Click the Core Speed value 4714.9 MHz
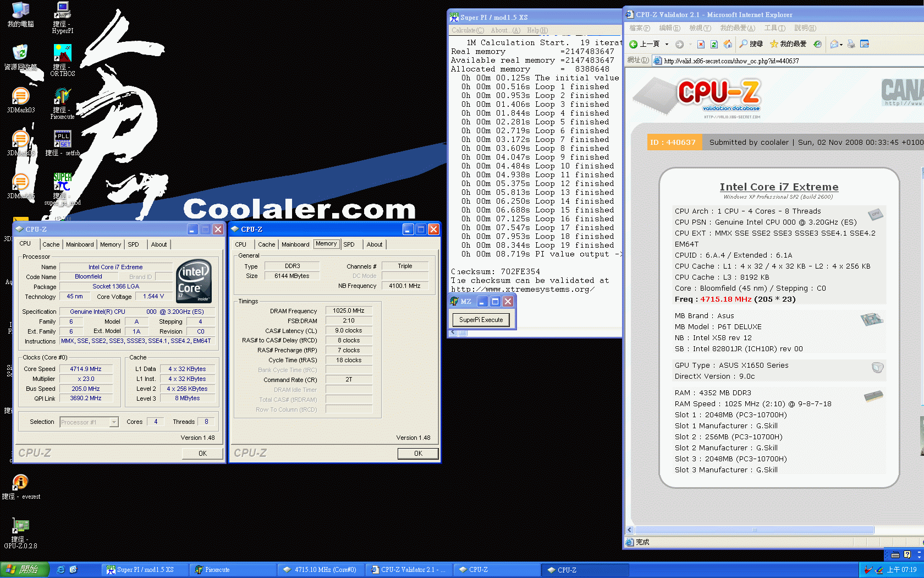The width and height of the screenshot is (924, 578). click(x=86, y=369)
